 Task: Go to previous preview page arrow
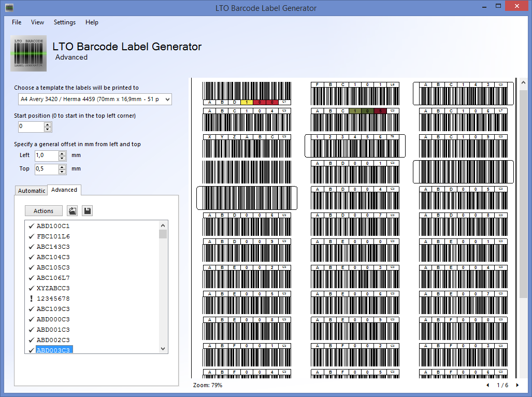(x=487, y=385)
